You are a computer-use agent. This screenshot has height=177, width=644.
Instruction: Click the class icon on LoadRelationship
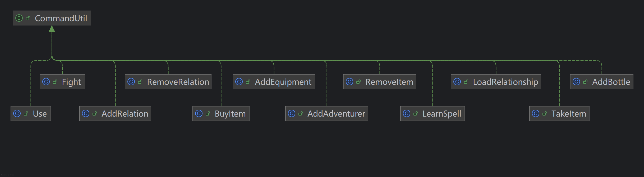[457, 82]
